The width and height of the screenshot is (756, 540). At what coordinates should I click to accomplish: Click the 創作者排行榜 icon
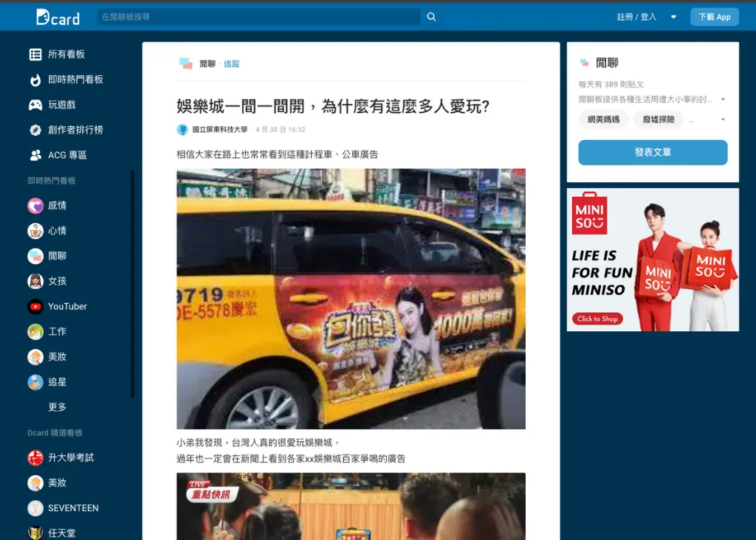[35, 130]
